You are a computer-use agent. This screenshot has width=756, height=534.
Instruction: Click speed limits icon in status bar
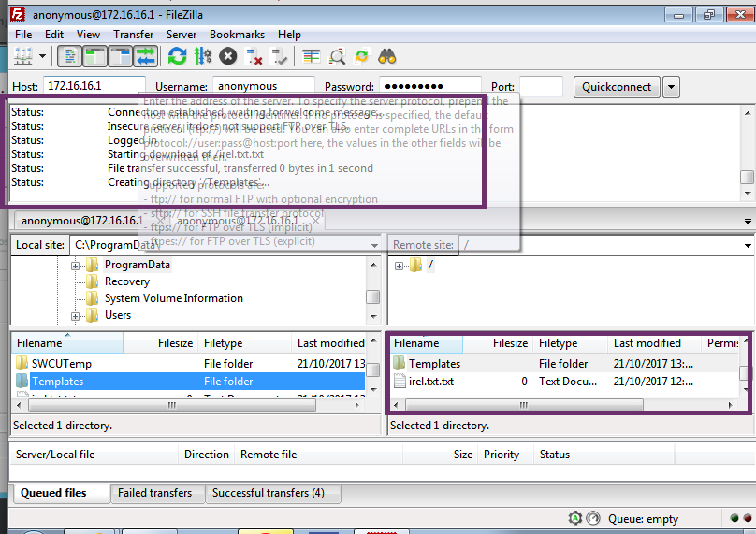tap(593, 519)
